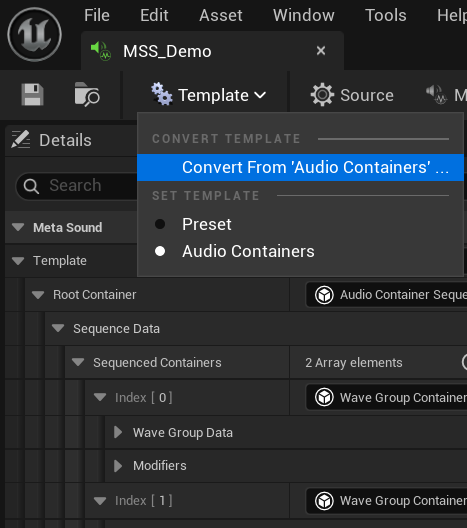Collapse the Sequenced Containers array

tap(78, 362)
